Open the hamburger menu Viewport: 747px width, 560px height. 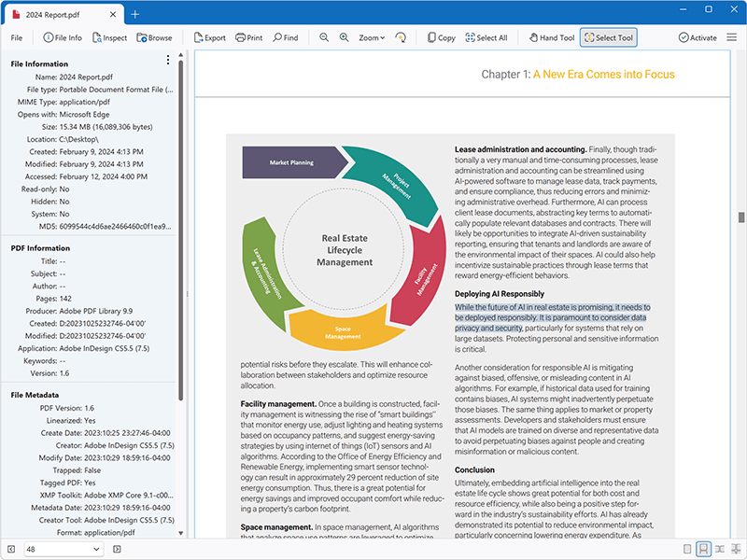click(x=732, y=37)
